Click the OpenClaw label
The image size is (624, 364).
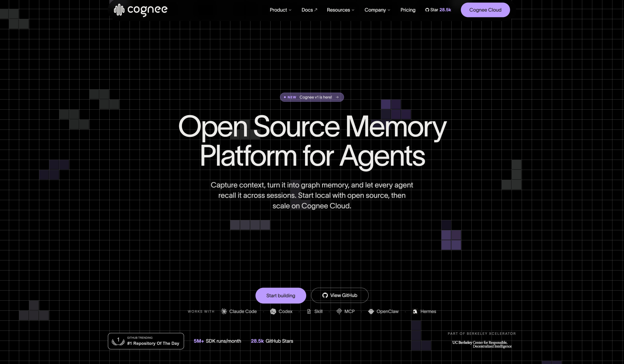pos(387,311)
